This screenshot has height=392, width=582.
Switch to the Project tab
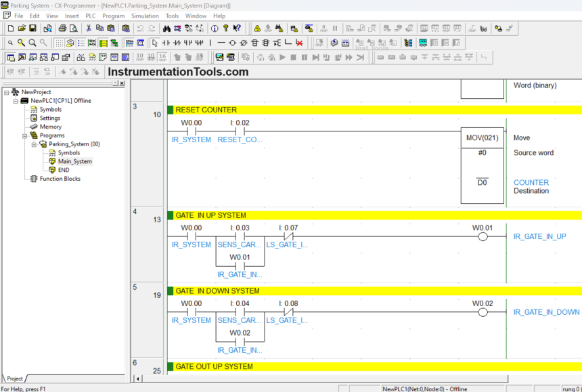(15, 378)
